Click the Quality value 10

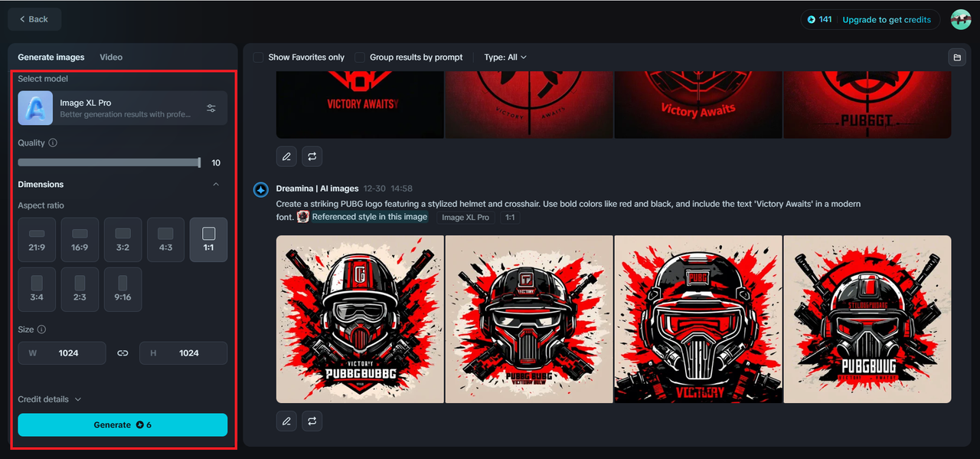tap(216, 162)
